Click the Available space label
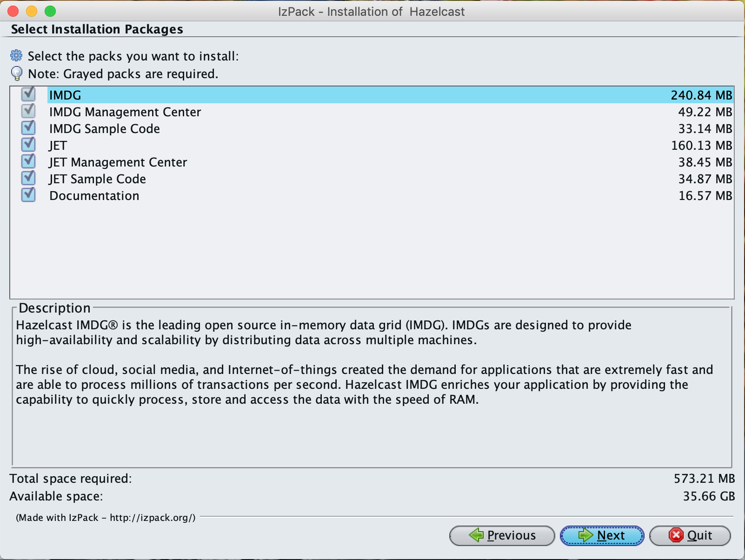The height and width of the screenshot is (560, 745). coord(56,496)
